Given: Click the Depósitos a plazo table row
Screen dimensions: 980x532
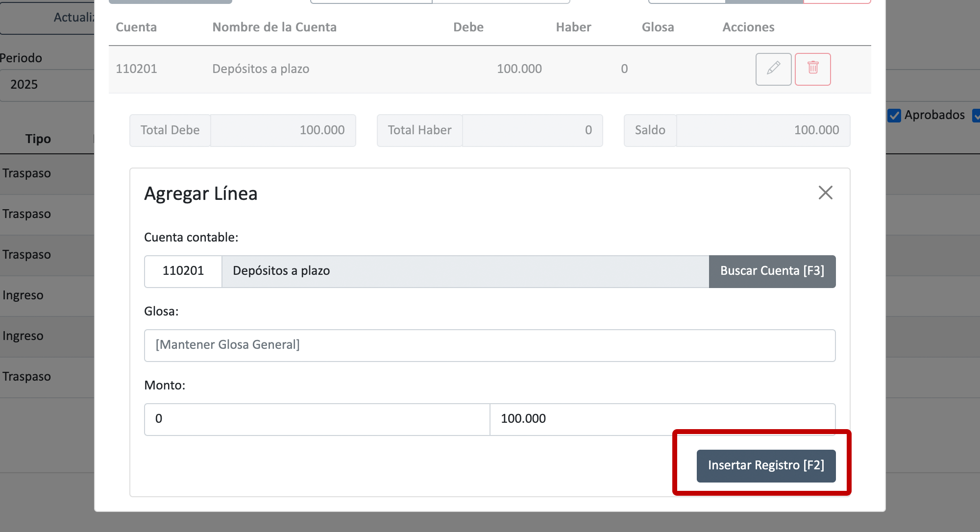Looking at the screenshot, I should [392, 69].
